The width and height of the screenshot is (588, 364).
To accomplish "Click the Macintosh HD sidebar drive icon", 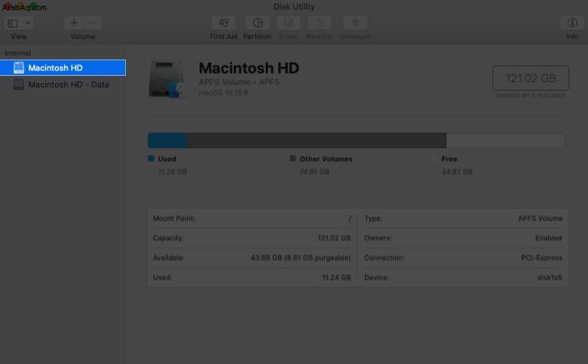I will pos(18,68).
